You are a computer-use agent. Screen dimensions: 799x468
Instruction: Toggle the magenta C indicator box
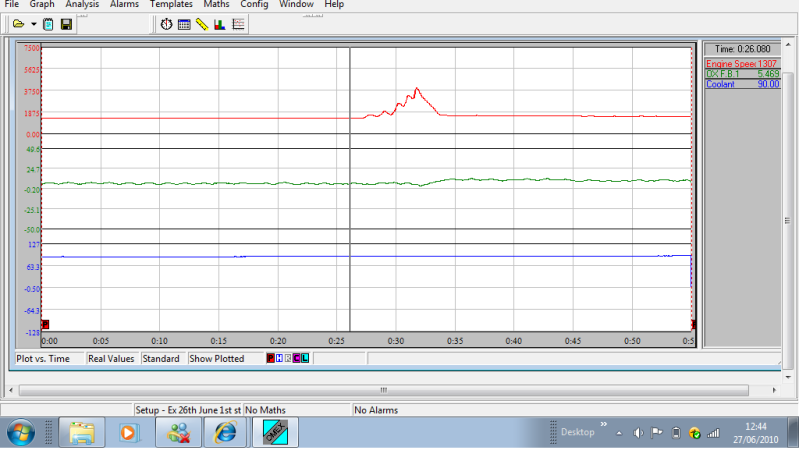click(x=296, y=358)
